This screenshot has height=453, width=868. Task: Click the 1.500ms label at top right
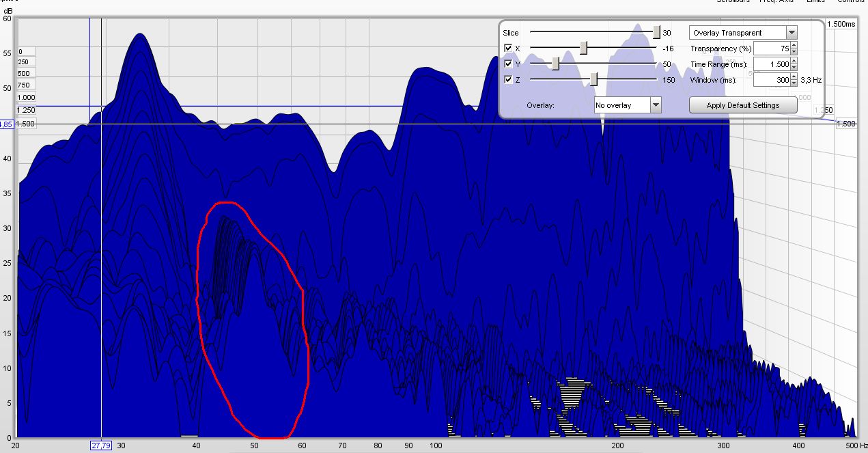pyautogui.click(x=841, y=24)
